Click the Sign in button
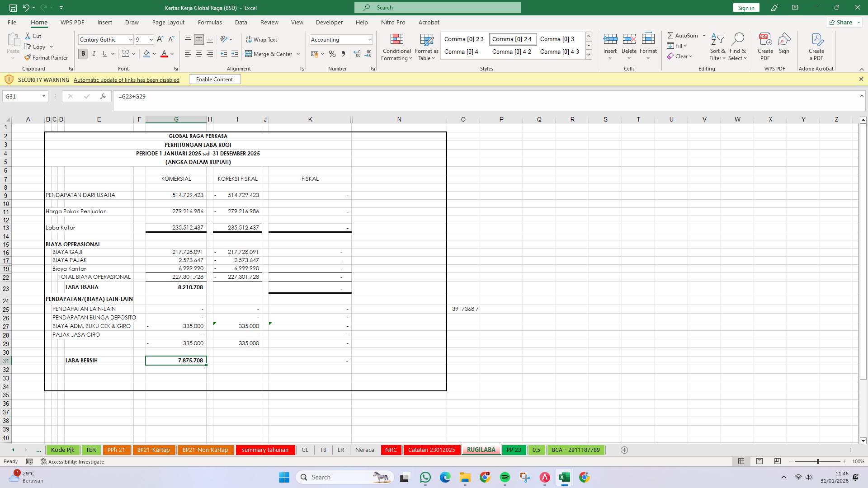This screenshot has width=868, height=488. coord(745,8)
